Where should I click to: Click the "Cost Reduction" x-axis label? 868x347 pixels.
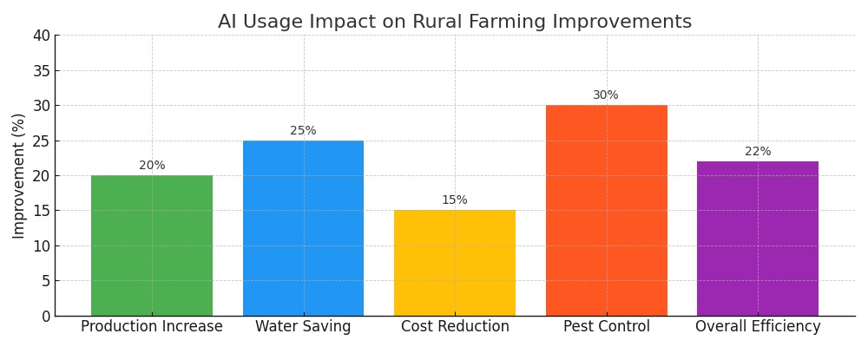click(455, 327)
